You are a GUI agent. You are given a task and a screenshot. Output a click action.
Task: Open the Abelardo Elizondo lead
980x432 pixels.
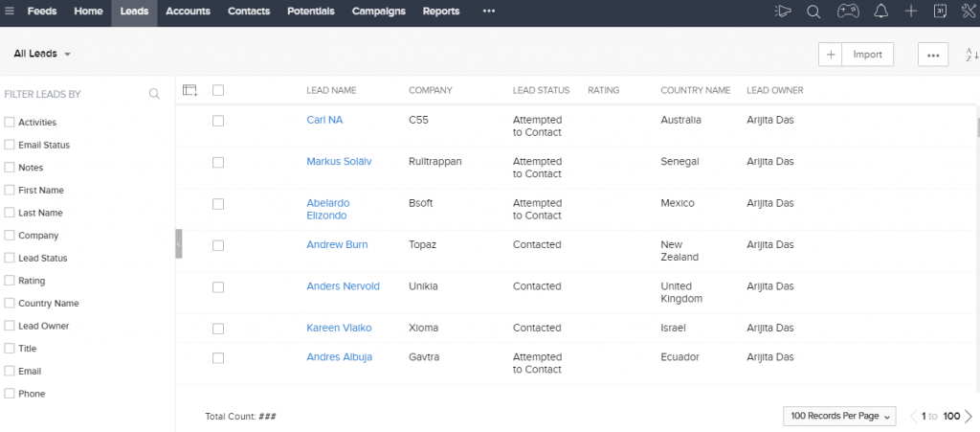coord(328,210)
